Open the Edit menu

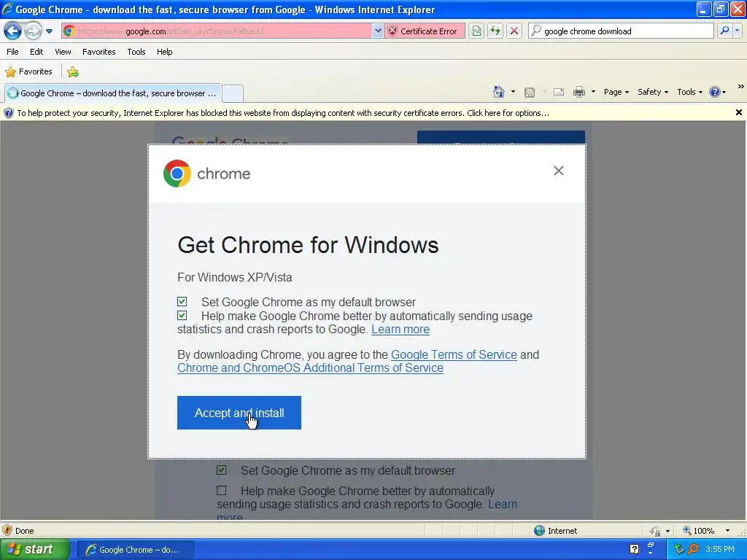(36, 52)
